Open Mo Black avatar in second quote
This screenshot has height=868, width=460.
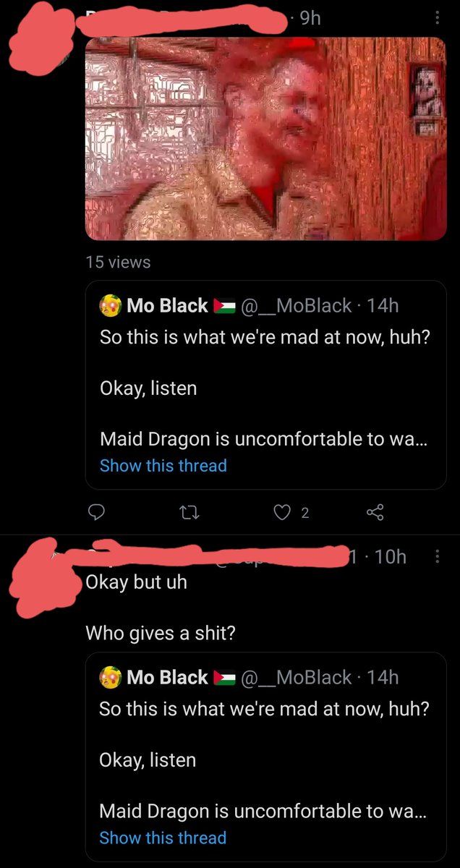pos(110,678)
